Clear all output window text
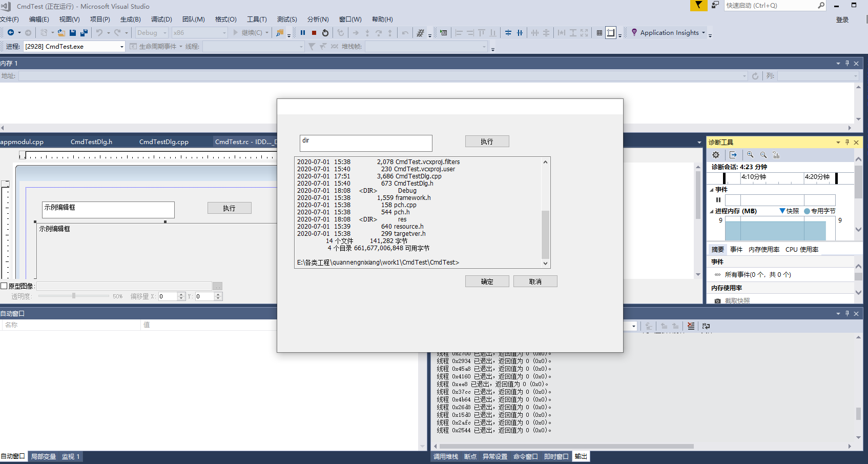868x464 pixels. tap(691, 326)
